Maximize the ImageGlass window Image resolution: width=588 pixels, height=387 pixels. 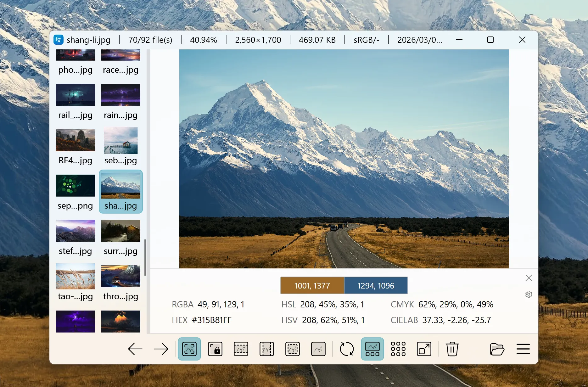click(490, 40)
